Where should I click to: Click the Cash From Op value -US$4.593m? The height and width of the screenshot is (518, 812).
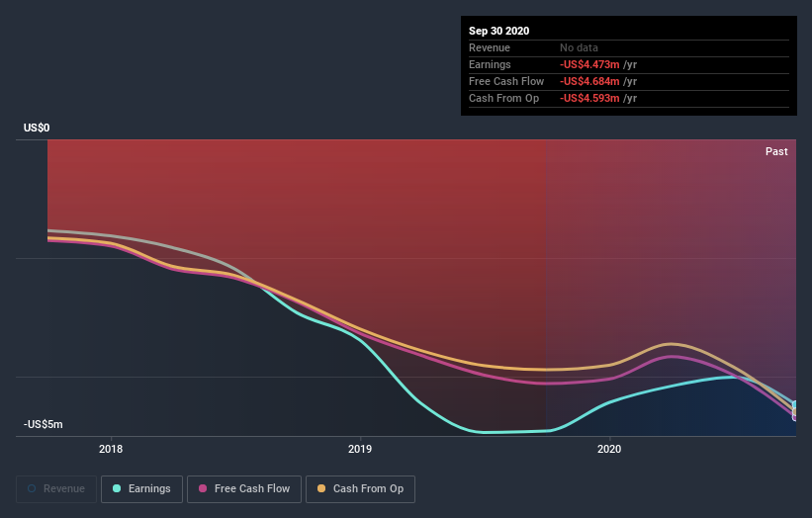[x=589, y=98]
